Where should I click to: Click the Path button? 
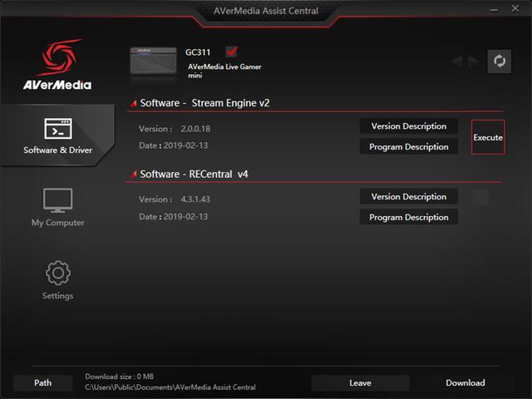42,383
